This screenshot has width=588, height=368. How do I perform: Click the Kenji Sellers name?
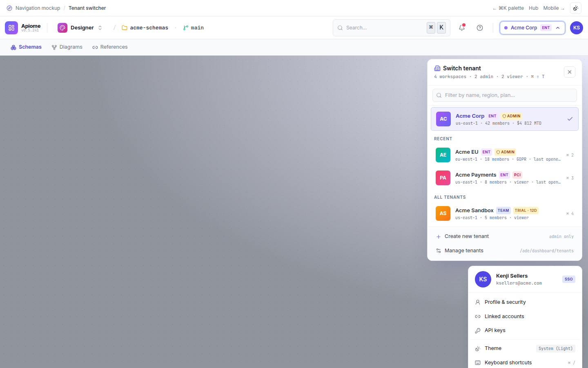pyautogui.click(x=512, y=276)
